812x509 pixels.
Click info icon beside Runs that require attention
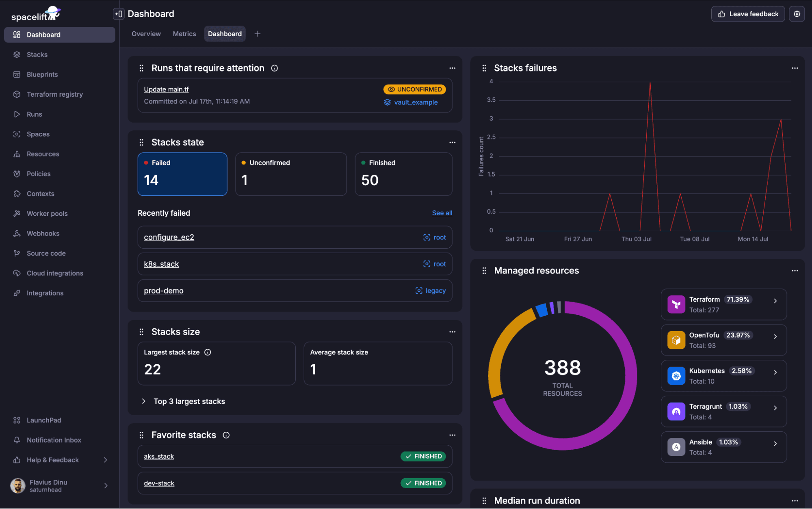click(275, 68)
